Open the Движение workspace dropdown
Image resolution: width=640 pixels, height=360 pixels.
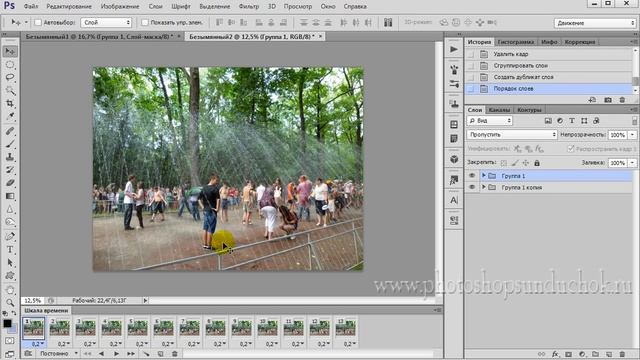click(x=595, y=23)
